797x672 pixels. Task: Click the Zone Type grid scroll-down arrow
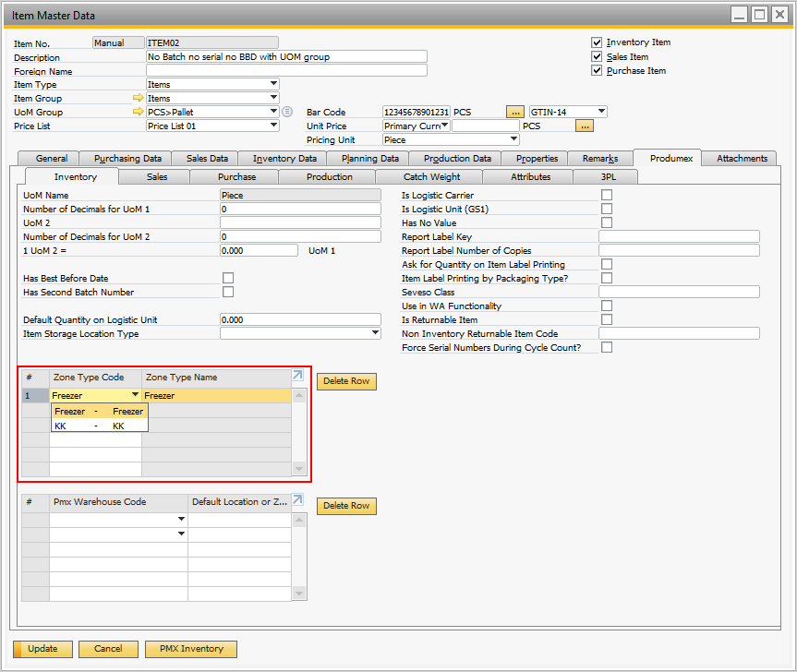tap(298, 469)
